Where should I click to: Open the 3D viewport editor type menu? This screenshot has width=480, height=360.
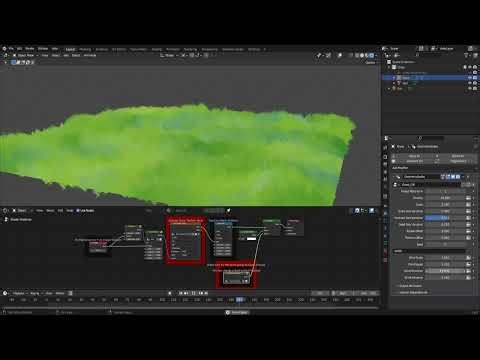pos(6,55)
